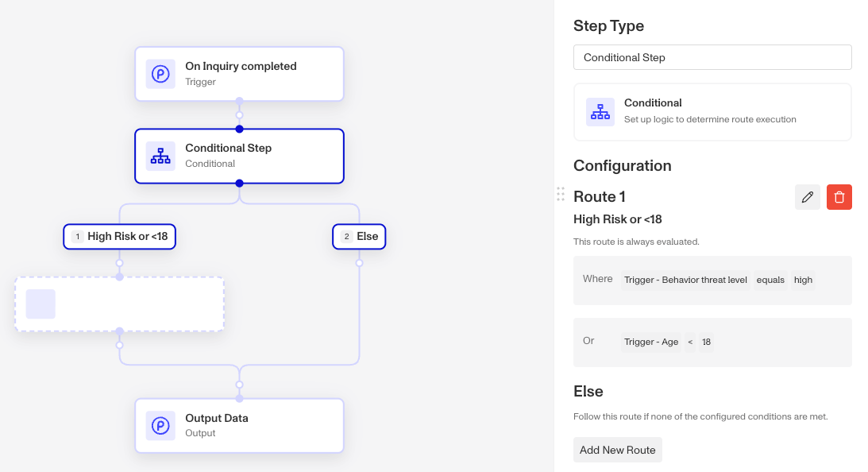
Task: Delete Route 1 with the red trash icon
Action: (x=839, y=197)
